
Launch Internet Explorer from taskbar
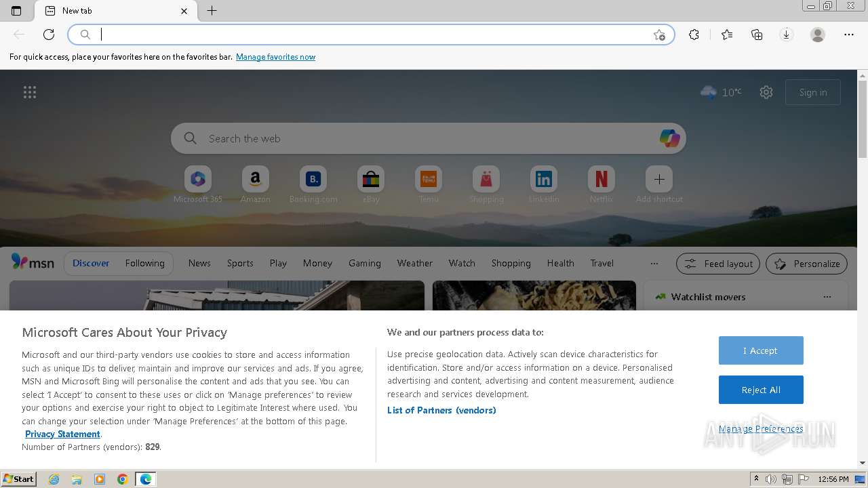(x=54, y=479)
